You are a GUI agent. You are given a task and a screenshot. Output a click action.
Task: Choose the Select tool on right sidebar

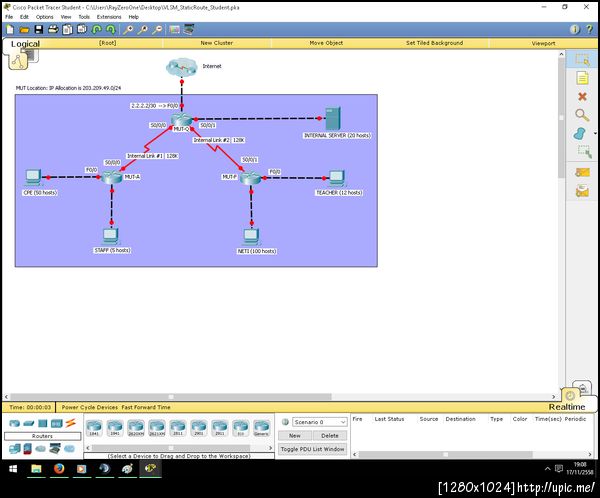coord(582,60)
